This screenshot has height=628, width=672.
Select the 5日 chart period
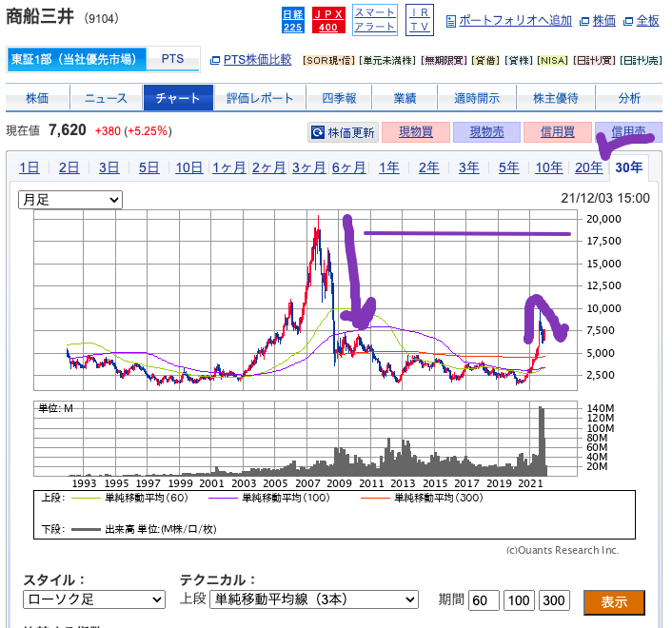(x=148, y=167)
